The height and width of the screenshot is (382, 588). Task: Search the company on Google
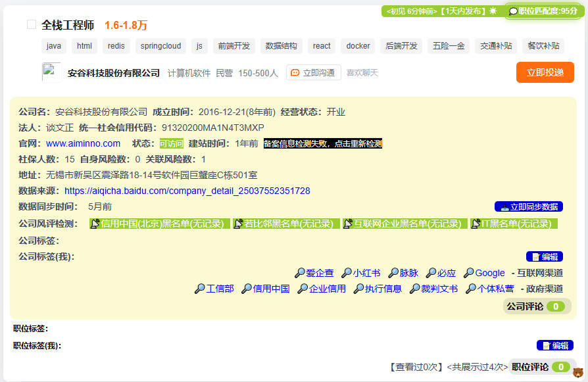point(484,273)
